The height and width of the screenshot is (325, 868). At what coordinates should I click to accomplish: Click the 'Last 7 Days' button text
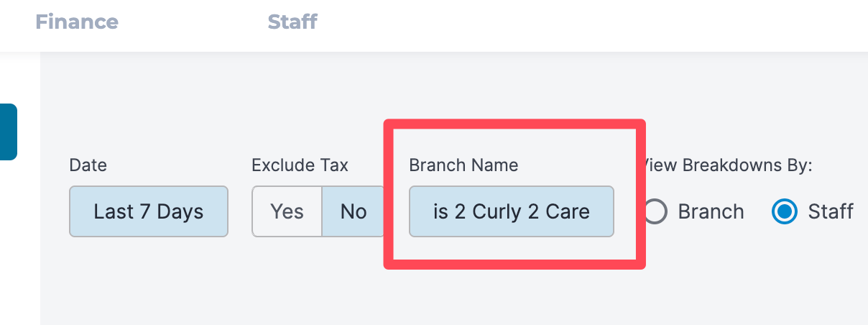(149, 211)
